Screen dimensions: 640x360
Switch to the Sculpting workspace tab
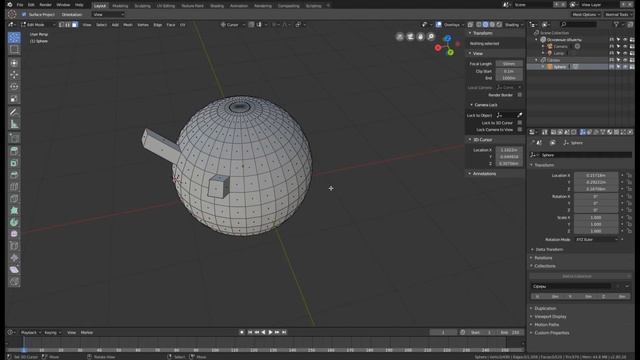click(x=142, y=6)
